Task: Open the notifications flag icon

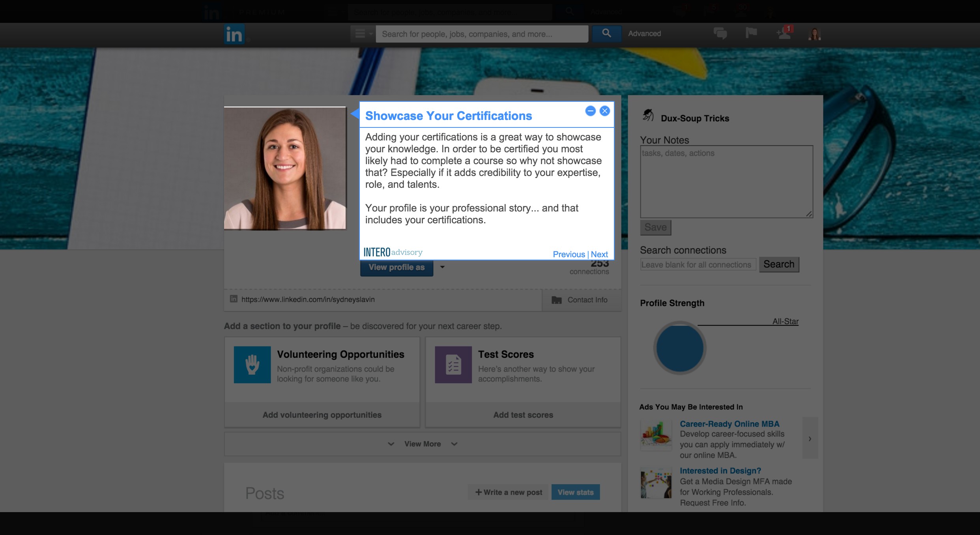Action: [751, 33]
